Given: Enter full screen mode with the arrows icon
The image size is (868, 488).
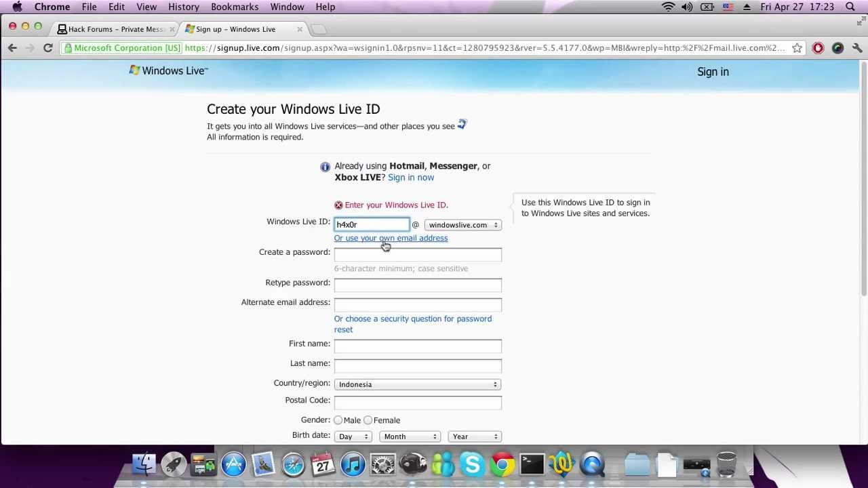Looking at the screenshot, I should (x=861, y=22).
